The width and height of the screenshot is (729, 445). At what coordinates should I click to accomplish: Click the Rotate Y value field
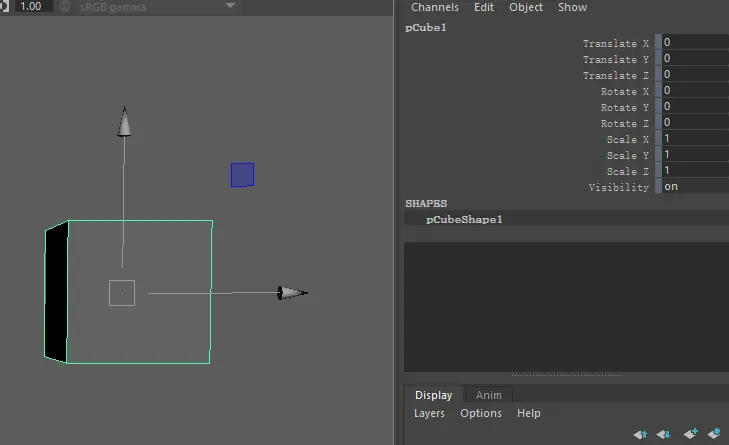(694, 107)
